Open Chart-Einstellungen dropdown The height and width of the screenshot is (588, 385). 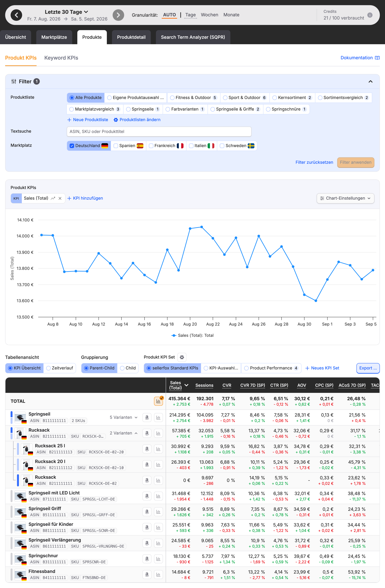point(345,198)
